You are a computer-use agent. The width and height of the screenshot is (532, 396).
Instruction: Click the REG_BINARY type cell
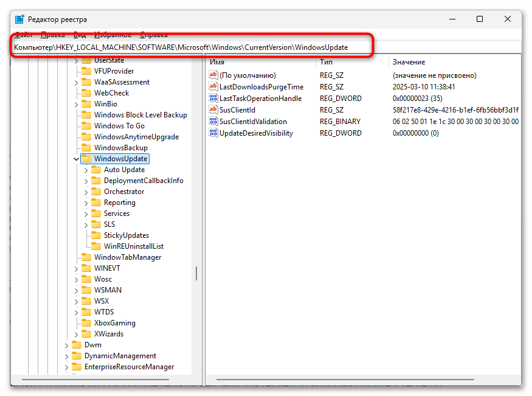click(x=340, y=122)
